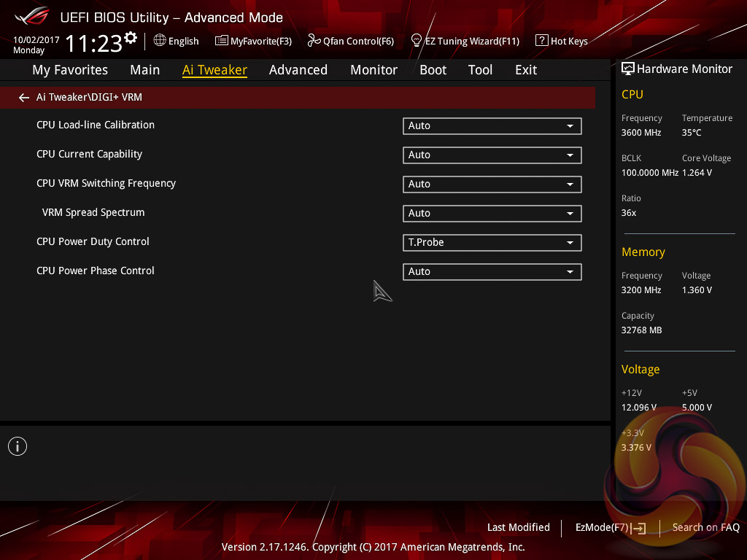
Task: Click Search on FAQ link
Action: pos(705,527)
